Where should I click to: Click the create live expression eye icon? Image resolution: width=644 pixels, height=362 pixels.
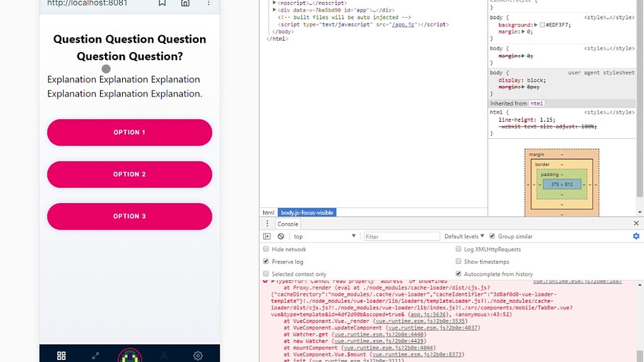coord(267,236)
